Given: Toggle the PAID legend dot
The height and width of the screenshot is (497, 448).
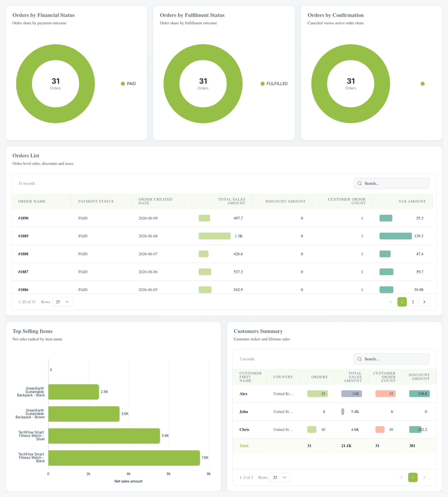Looking at the screenshot, I should pos(123,84).
